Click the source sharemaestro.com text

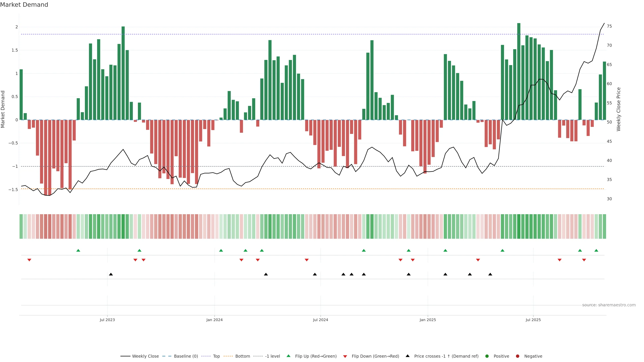click(x=609, y=305)
